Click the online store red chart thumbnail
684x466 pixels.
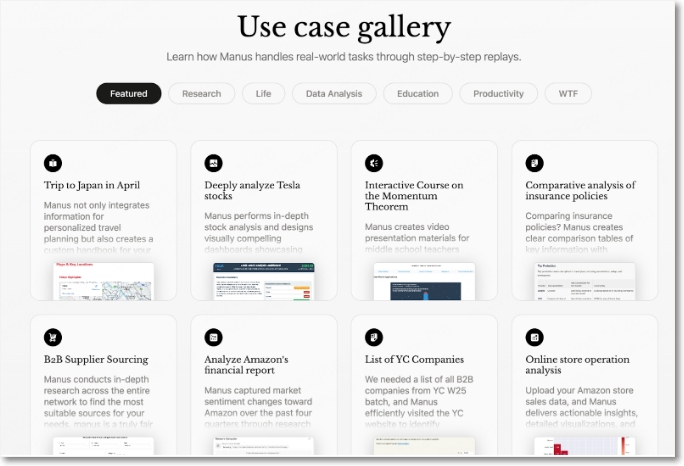585,446
